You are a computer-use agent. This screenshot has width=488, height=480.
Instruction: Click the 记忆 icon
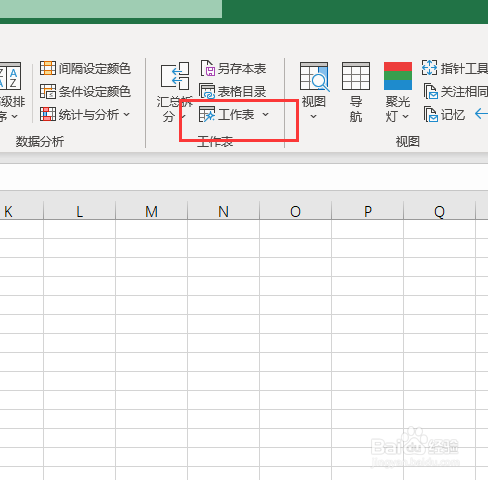431,114
